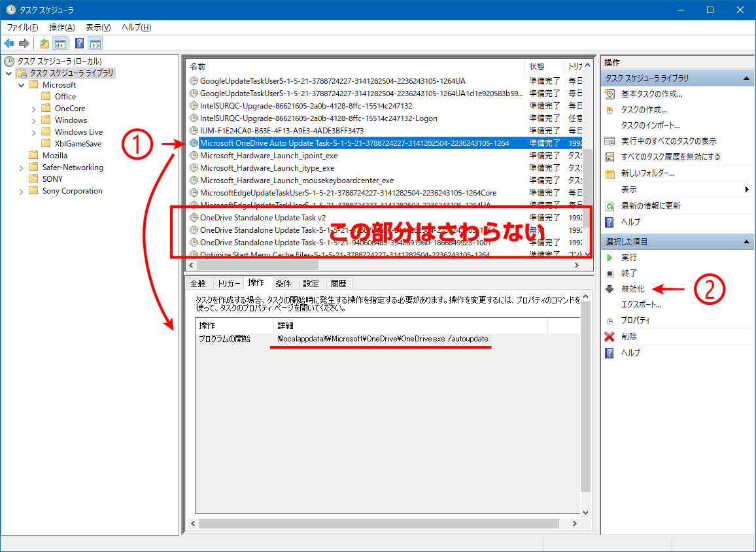Expand the Sony Corporation folder node
This screenshot has width=756, height=552.
pyautogui.click(x=21, y=192)
